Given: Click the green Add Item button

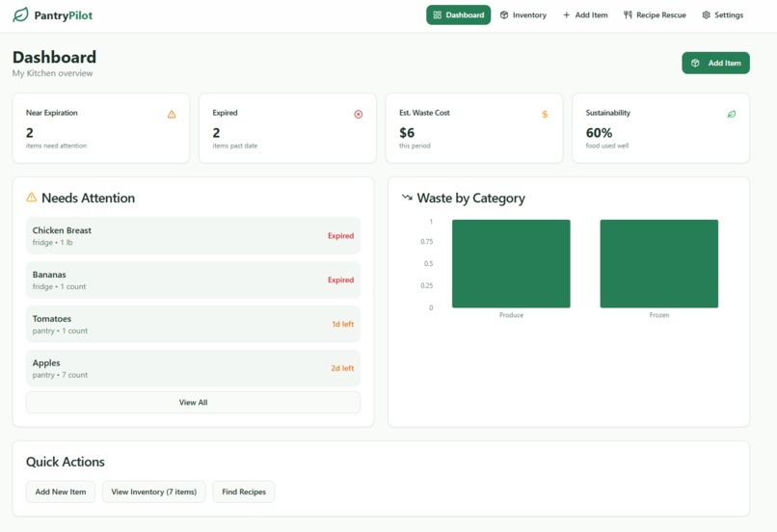Looking at the screenshot, I should [x=715, y=63].
